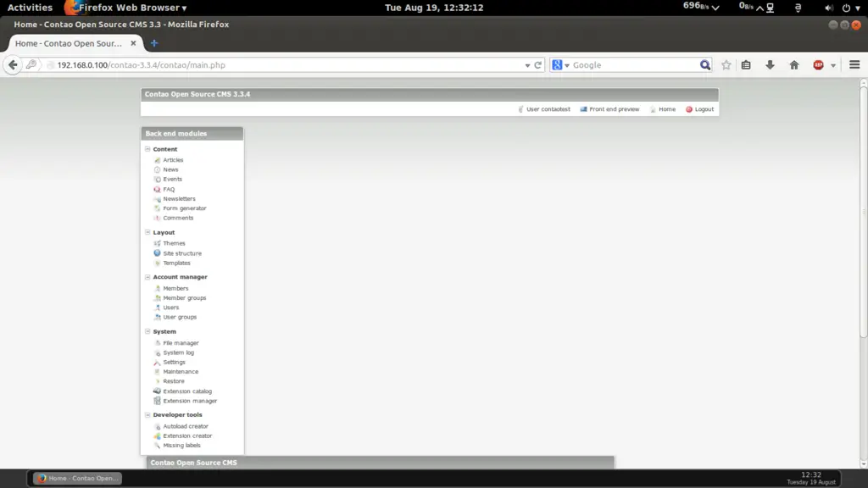The height and width of the screenshot is (488, 868).
Task: Show the bookmarks list button
Action: click(x=746, y=65)
